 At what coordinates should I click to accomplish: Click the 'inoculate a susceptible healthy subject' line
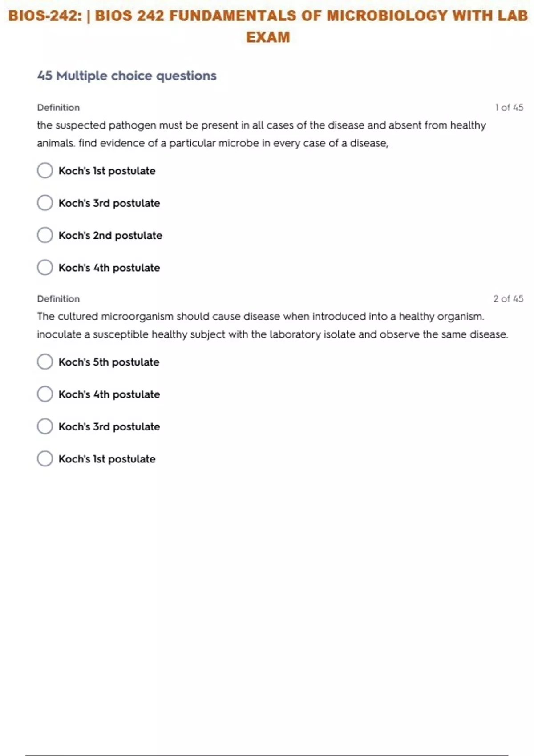point(272,334)
